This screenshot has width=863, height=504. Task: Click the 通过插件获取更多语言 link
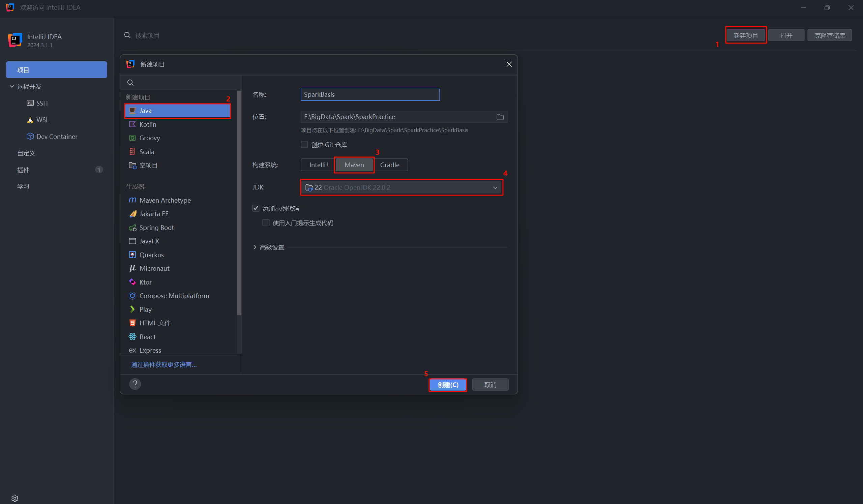click(164, 365)
